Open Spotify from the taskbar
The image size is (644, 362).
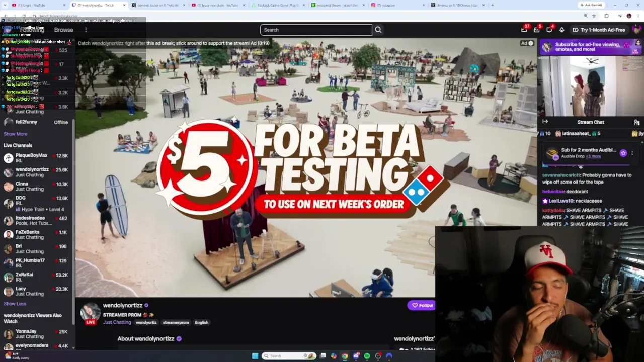coord(367,356)
